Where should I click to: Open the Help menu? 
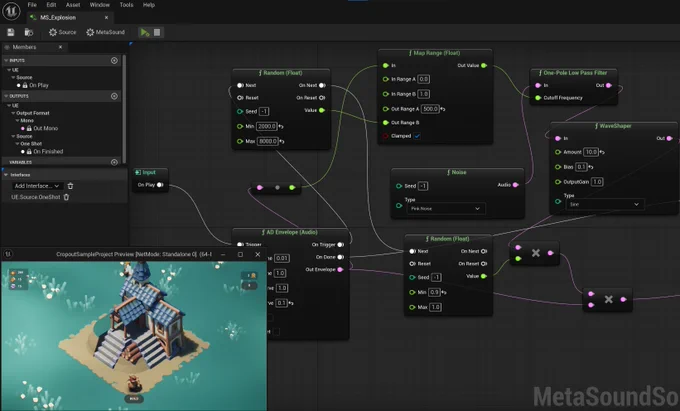pos(149,5)
